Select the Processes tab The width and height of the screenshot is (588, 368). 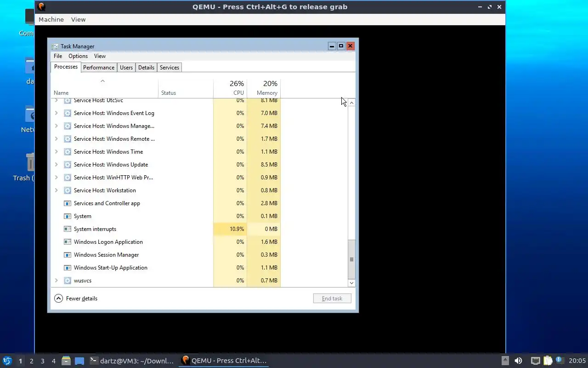(x=66, y=67)
